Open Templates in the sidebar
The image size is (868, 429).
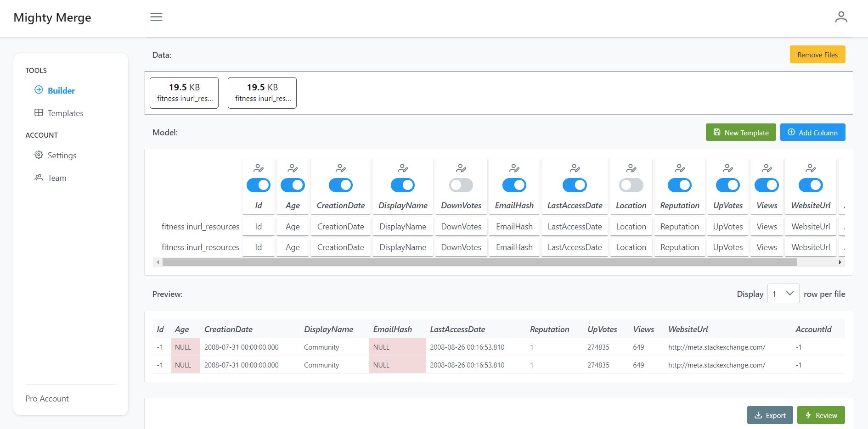click(65, 113)
